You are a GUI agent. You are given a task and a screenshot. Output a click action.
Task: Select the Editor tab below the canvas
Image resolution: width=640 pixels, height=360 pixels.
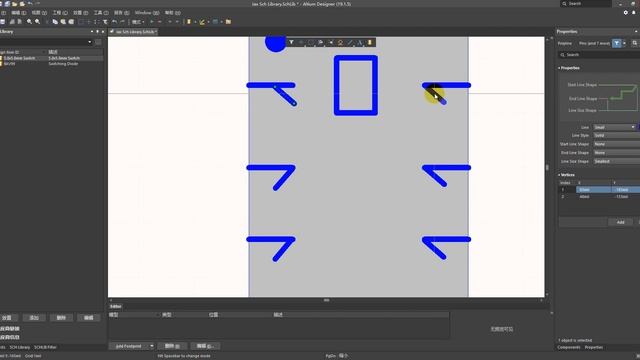click(116, 306)
